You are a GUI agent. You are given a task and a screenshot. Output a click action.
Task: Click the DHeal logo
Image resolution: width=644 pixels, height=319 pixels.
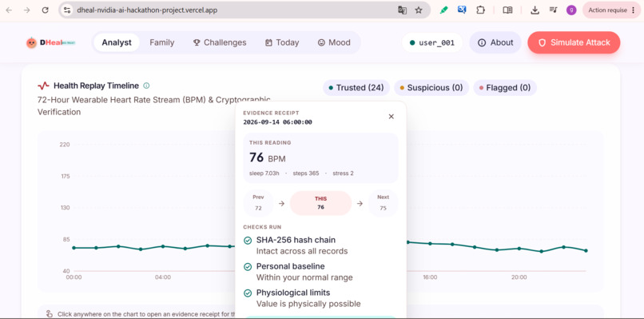[50, 42]
